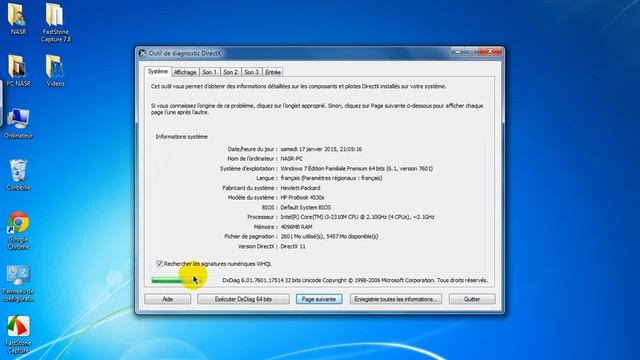The width and height of the screenshot is (640, 360).
Task: Click the HP ProBook 4530s model value
Action: (x=302, y=198)
